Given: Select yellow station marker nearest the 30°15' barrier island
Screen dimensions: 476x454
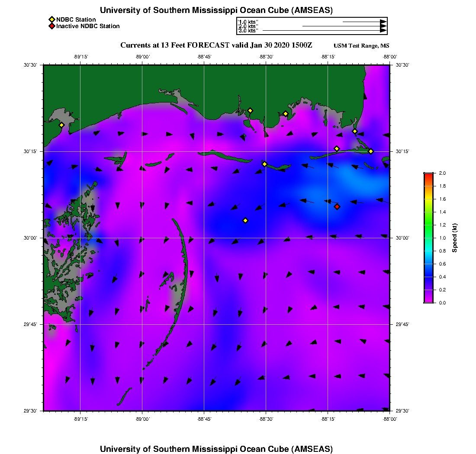Looking at the screenshot, I should click(x=264, y=164).
